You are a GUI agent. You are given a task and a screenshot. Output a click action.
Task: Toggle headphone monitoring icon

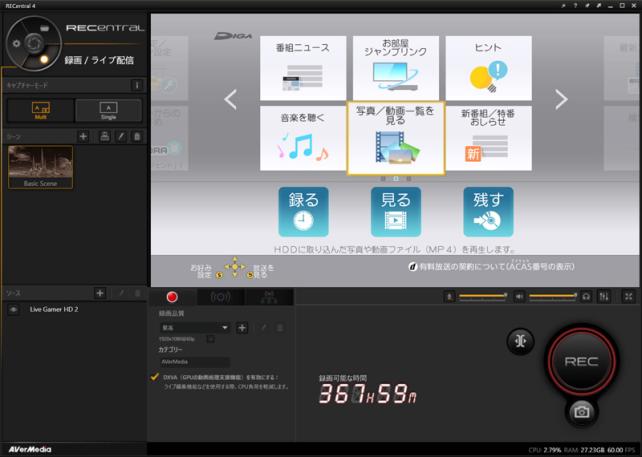point(586,296)
